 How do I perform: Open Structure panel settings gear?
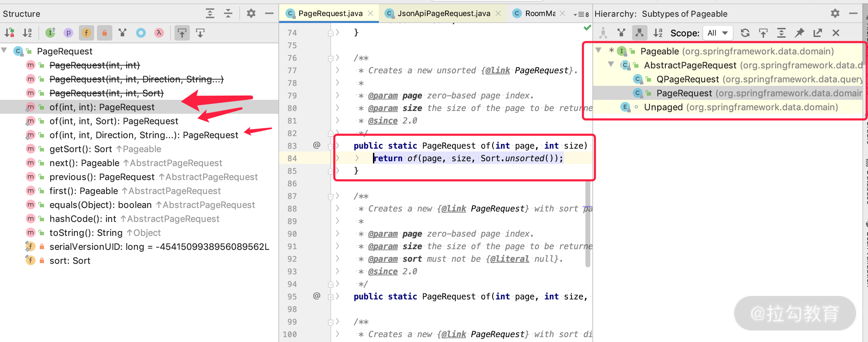tap(251, 14)
